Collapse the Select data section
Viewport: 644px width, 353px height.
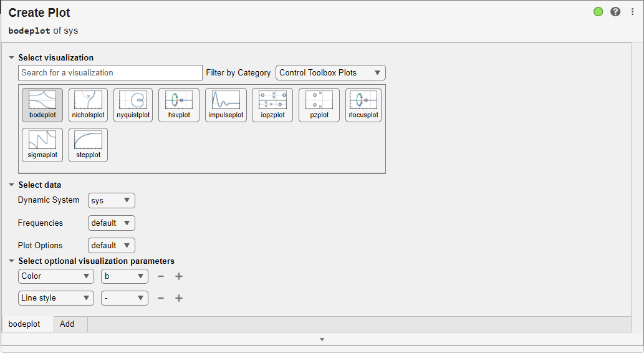(11, 185)
